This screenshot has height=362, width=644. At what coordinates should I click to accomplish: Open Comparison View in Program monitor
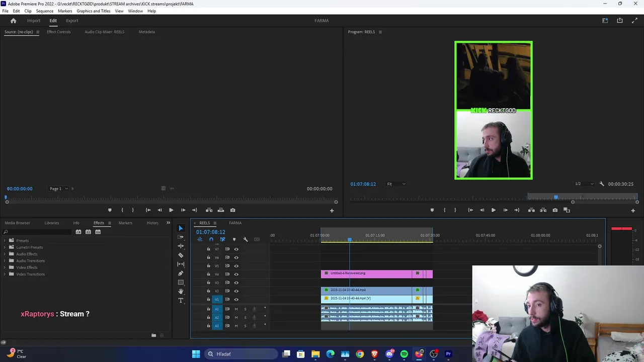pos(567,210)
